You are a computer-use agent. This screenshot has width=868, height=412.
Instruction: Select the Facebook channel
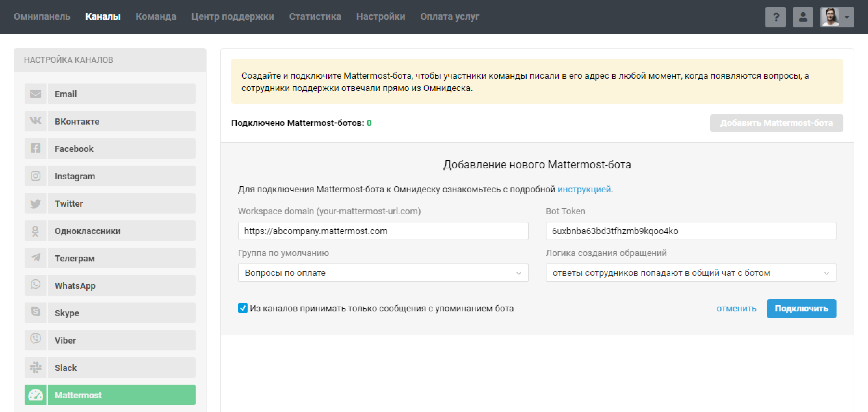[x=110, y=149]
